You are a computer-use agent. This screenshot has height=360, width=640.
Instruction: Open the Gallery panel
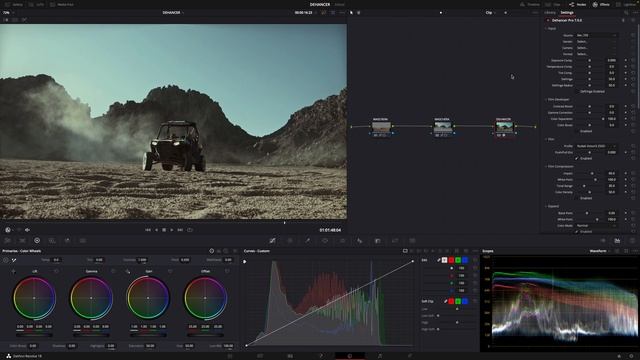tap(14, 4)
